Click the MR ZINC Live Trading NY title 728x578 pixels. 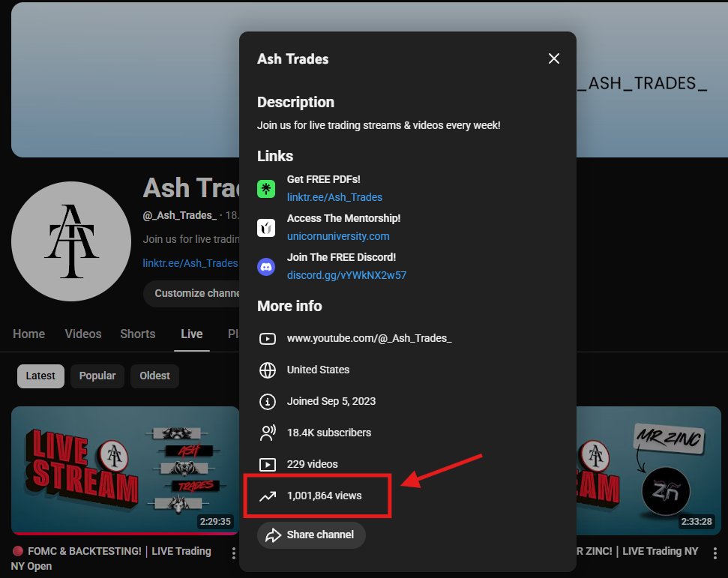pyautogui.click(x=637, y=551)
